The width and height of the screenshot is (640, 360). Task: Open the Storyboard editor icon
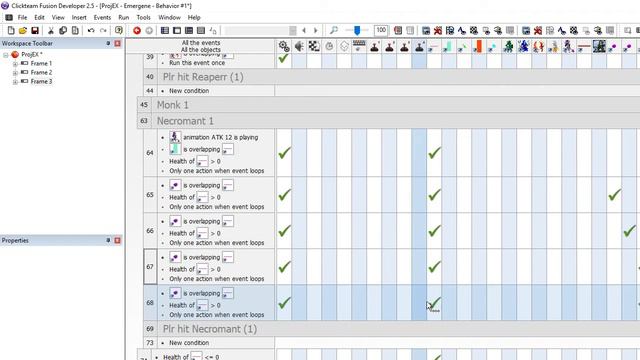coord(164,31)
